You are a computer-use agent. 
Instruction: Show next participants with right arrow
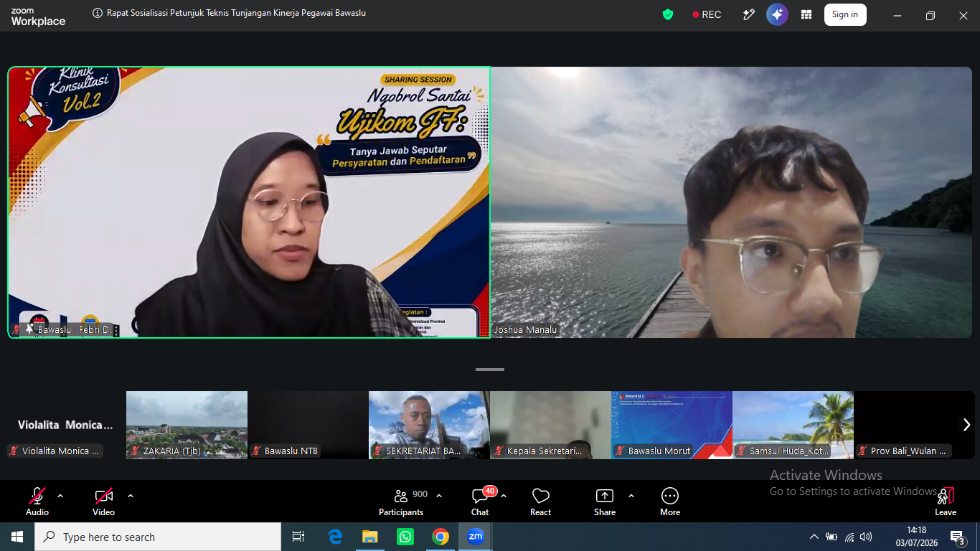pyautogui.click(x=966, y=425)
